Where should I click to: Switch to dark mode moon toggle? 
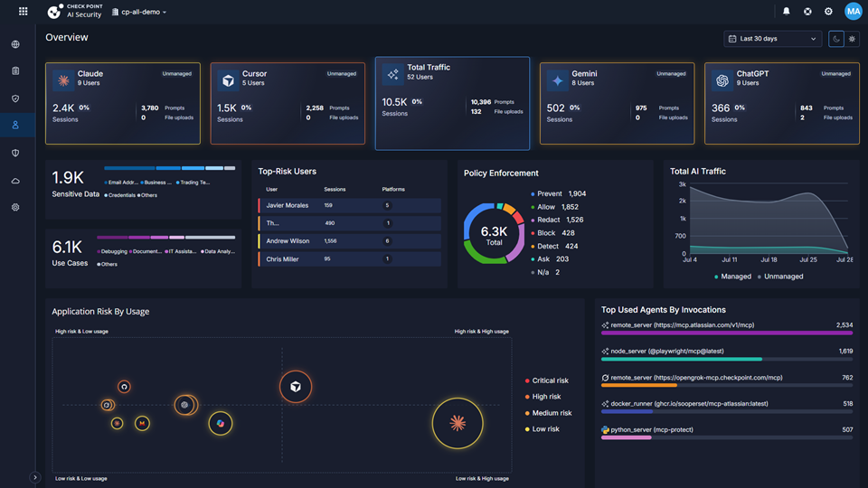coord(836,39)
